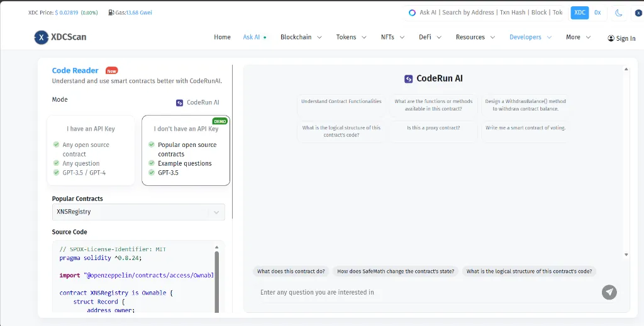Click the chat panel scroll down arrow
The width and height of the screenshot is (644, 326).
pyautogui.click(x=626, y=254)
